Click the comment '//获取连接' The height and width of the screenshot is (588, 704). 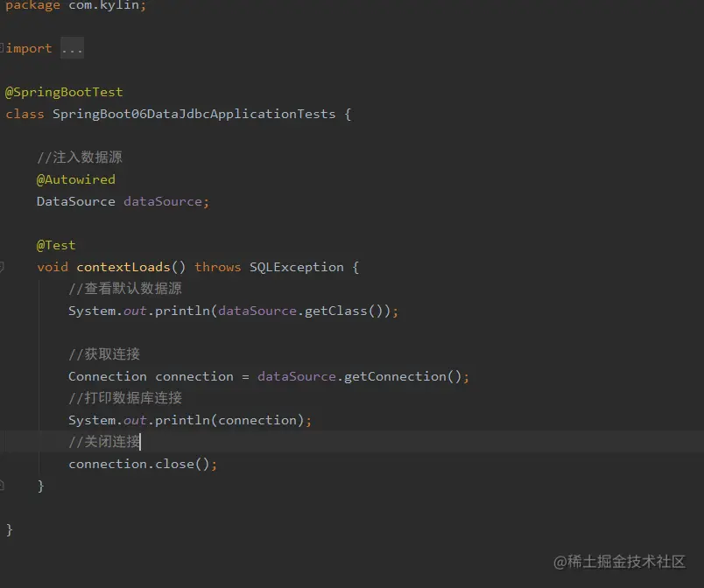(104, 354)
